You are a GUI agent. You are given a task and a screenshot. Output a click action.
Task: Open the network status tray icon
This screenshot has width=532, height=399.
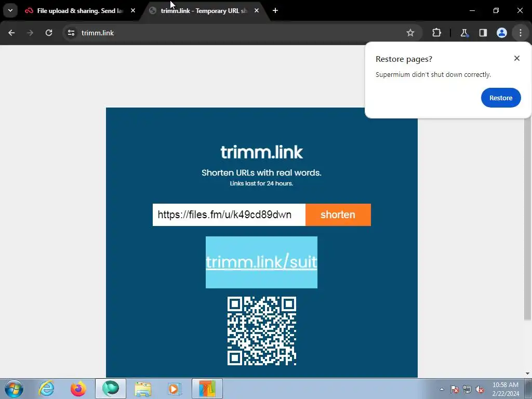(x=467, y=389)
